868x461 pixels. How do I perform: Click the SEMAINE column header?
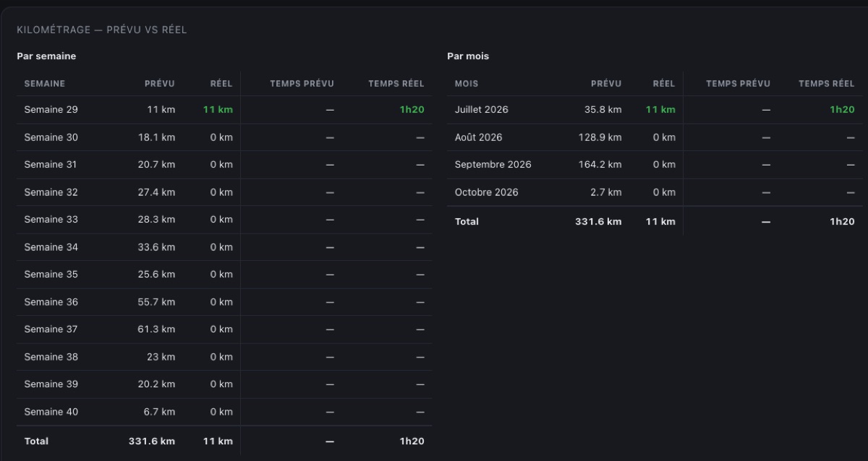(x=45, y=84)
